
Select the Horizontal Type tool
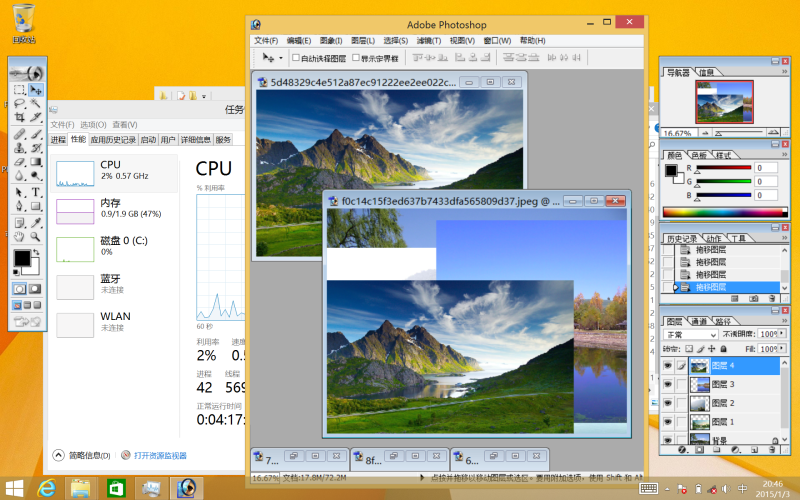(x=36, y=191)
